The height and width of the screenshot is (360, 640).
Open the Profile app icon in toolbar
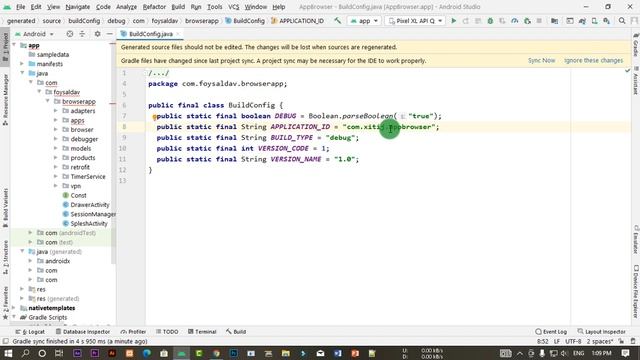(x=515, y=20)
